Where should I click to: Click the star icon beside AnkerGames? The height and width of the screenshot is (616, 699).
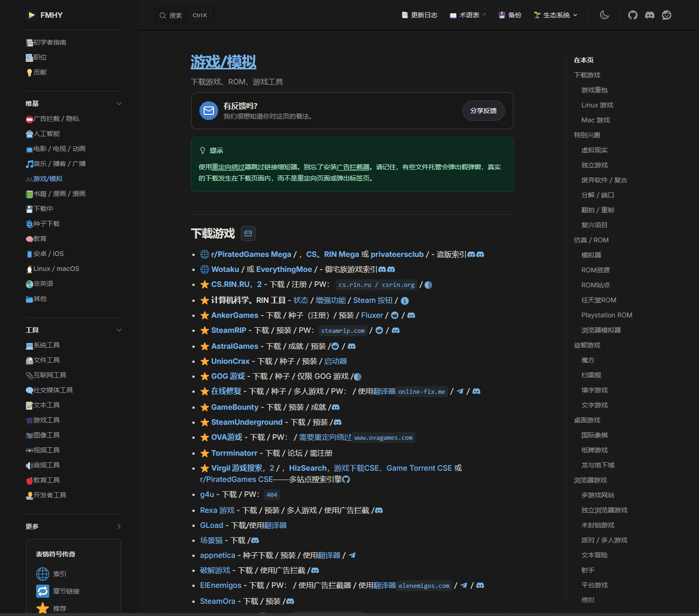[205, 316]
